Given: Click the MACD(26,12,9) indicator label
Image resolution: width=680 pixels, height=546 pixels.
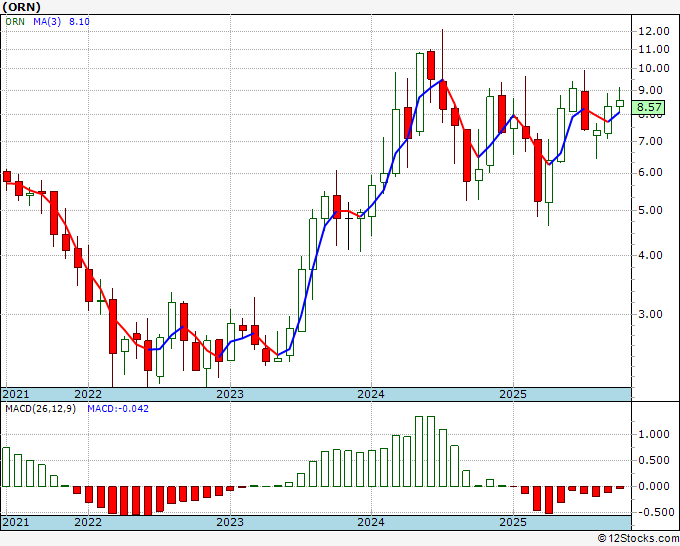Looking at the screenshot, I should point(40,409).
